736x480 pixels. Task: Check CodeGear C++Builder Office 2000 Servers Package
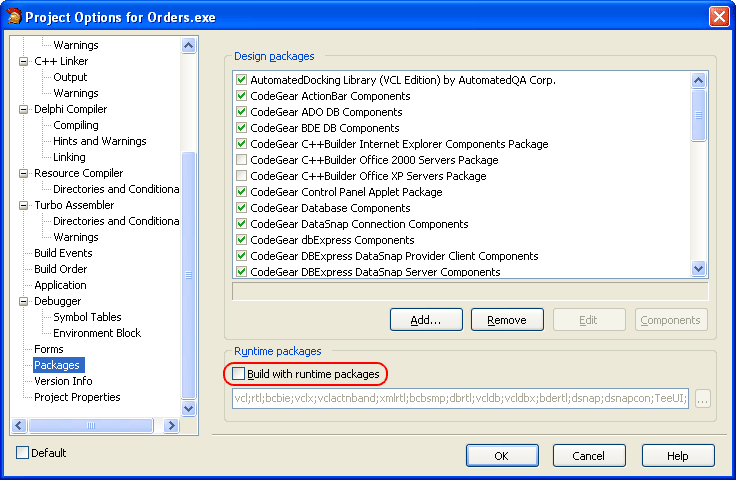(241, 160)
